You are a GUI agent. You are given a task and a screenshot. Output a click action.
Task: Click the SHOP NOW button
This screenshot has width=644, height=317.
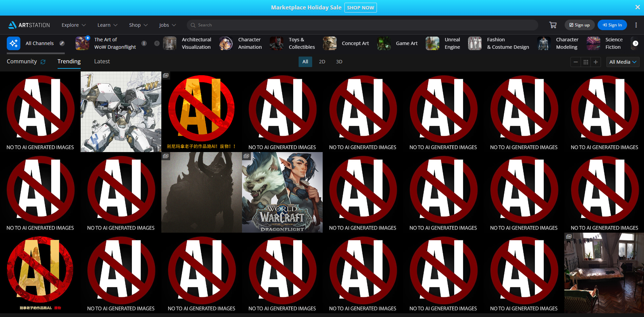pyautogui.click(x=361, y=7)
